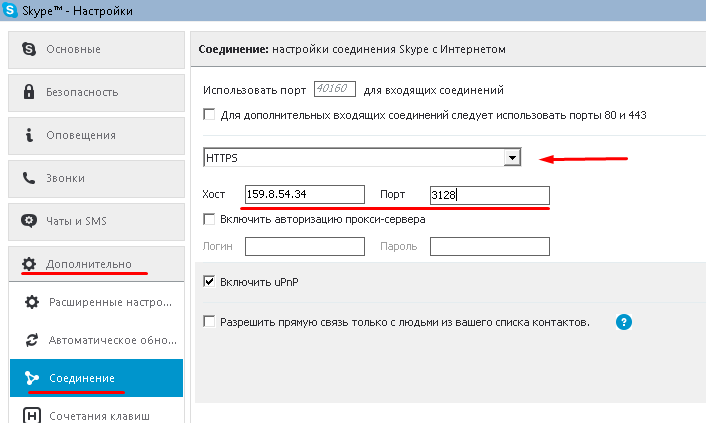Screen dimensions: 706x423
Task: Click the connection icon beside Соединение
Action: point(32,378)
